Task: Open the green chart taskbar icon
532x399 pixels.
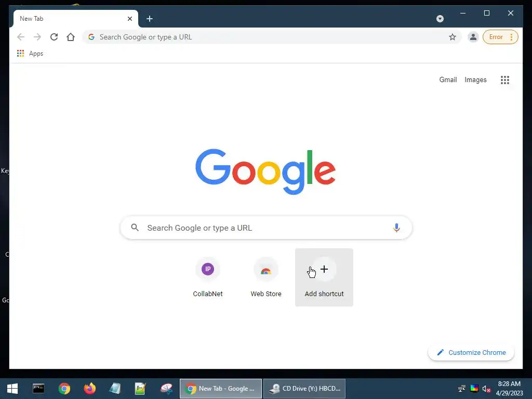Action: [x=140, y=389]
